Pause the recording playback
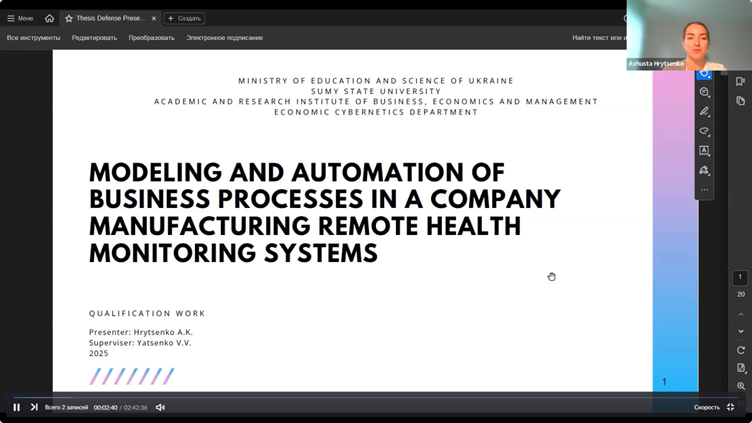Image resolution: width=752 pixels, height=423 pixels. (17, 407)
